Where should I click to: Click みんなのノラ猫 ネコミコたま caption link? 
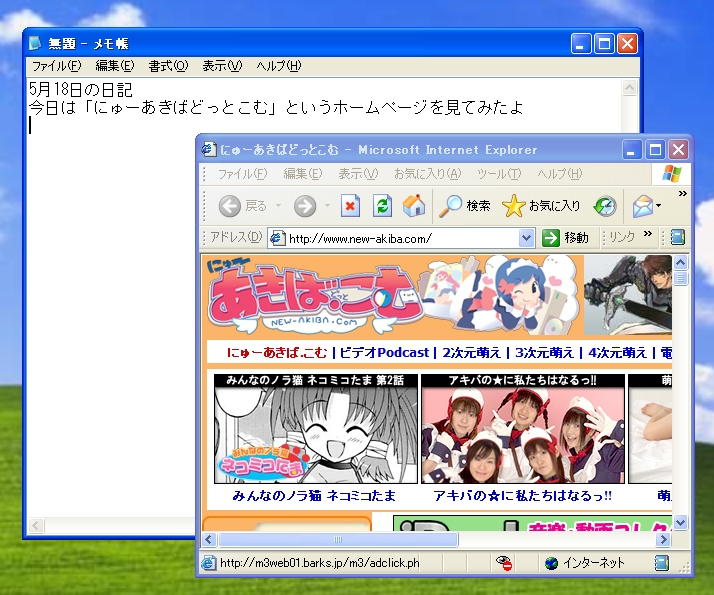[x=314, y=496]
